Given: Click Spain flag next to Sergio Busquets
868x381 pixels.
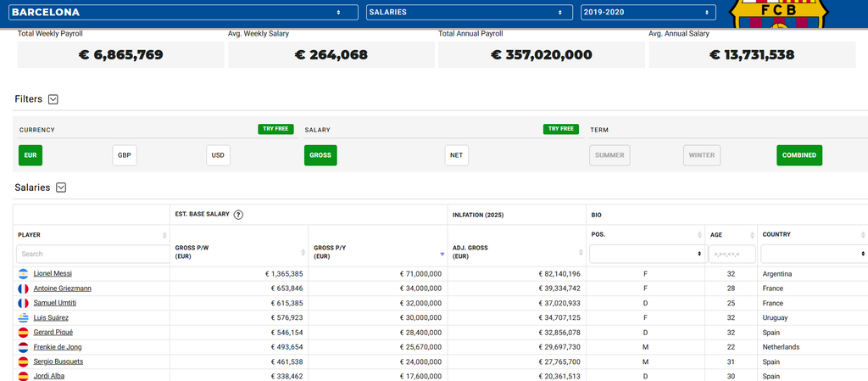Looking at the screenshot, I should 23,361.
